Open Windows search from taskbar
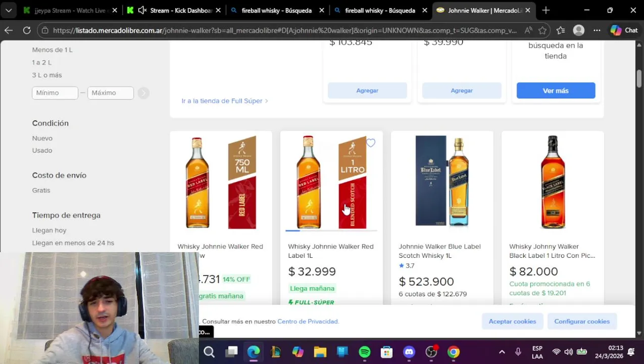 pyautogui.click(x=209, y=352)
